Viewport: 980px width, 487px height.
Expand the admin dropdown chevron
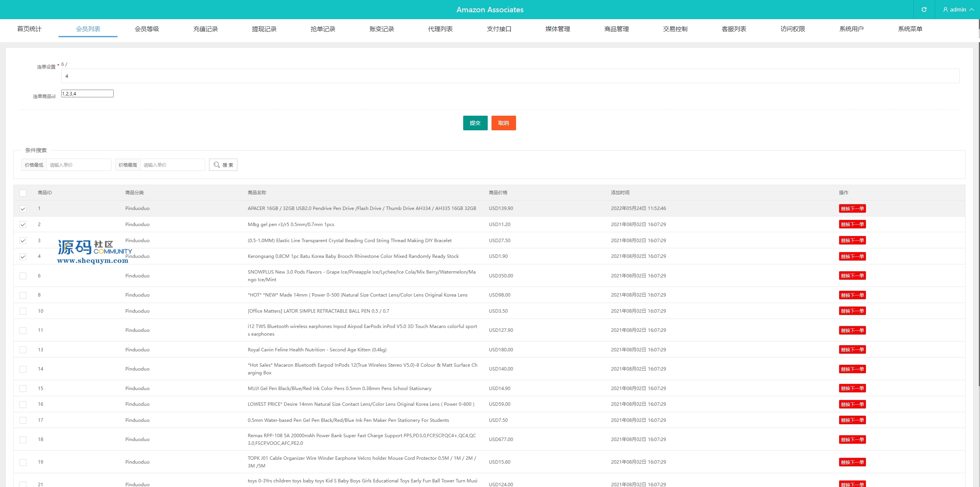[972, 10]
